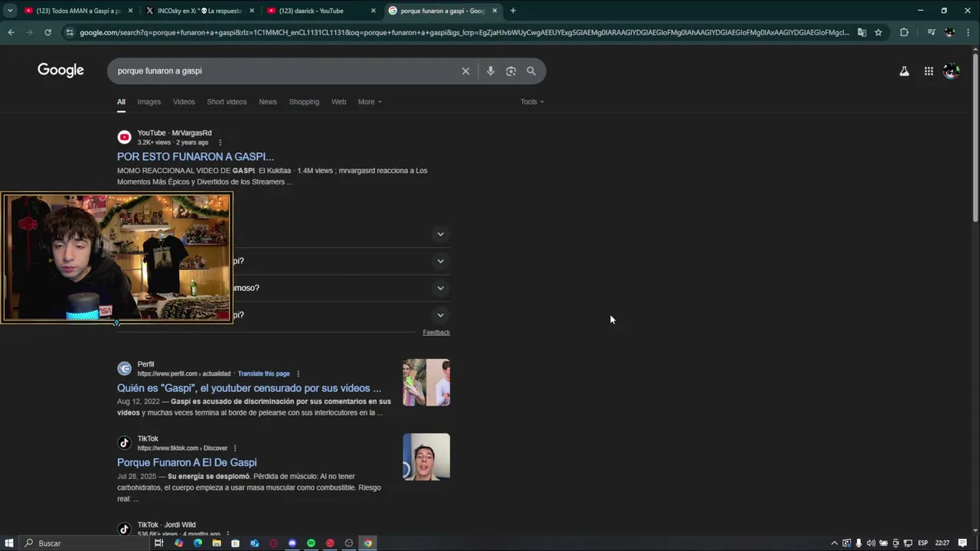Viewport: 980px width, 551px height.
Task: Open the Tools dropdown
Action: tap(532, 102)
